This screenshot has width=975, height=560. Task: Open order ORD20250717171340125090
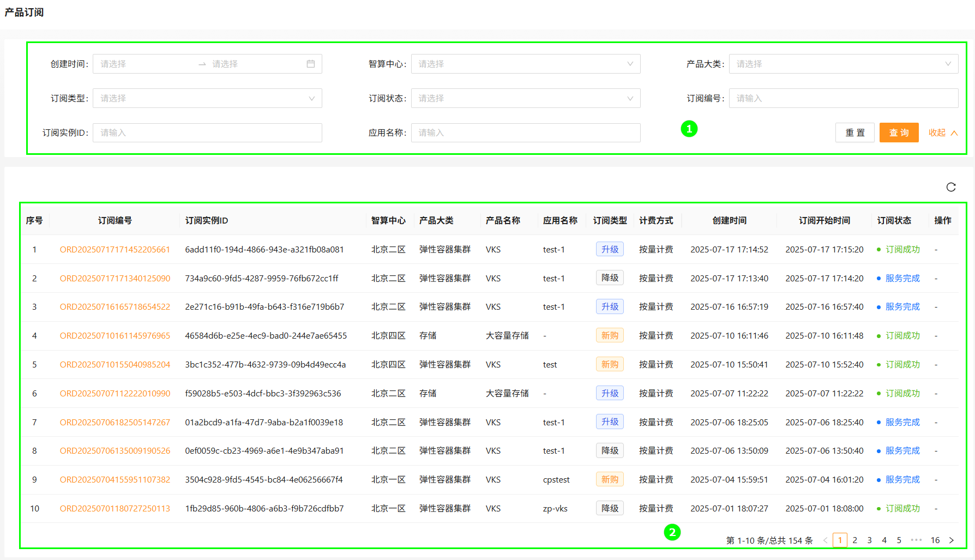pos(115,278)
